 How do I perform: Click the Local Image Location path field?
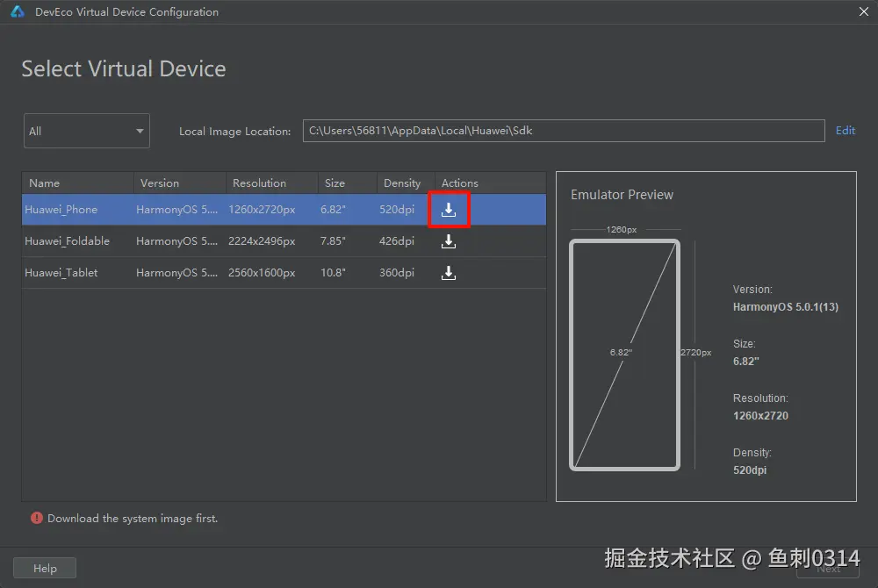coord(564,131)
